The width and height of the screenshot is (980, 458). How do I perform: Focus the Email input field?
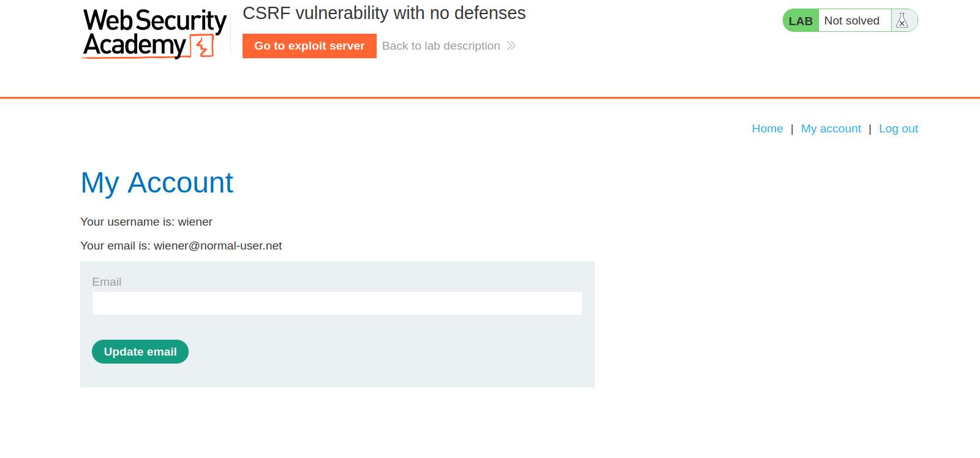[x=337, y=303]
